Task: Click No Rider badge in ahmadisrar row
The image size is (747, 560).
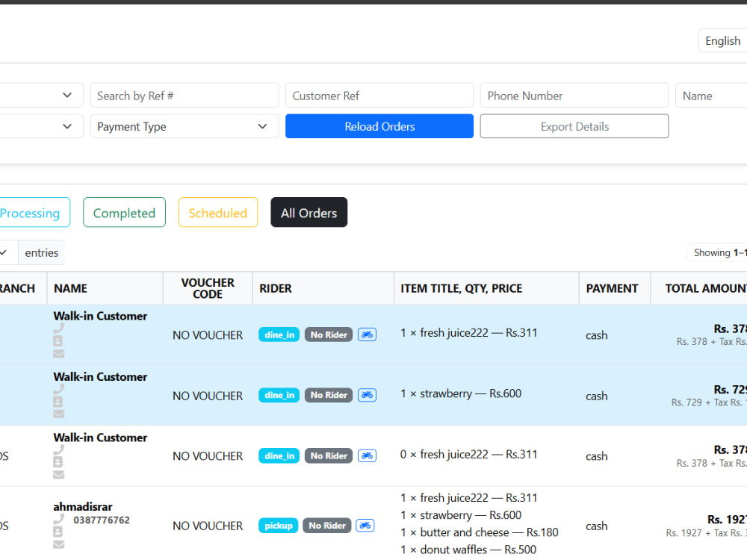Action: coord(327,525)
